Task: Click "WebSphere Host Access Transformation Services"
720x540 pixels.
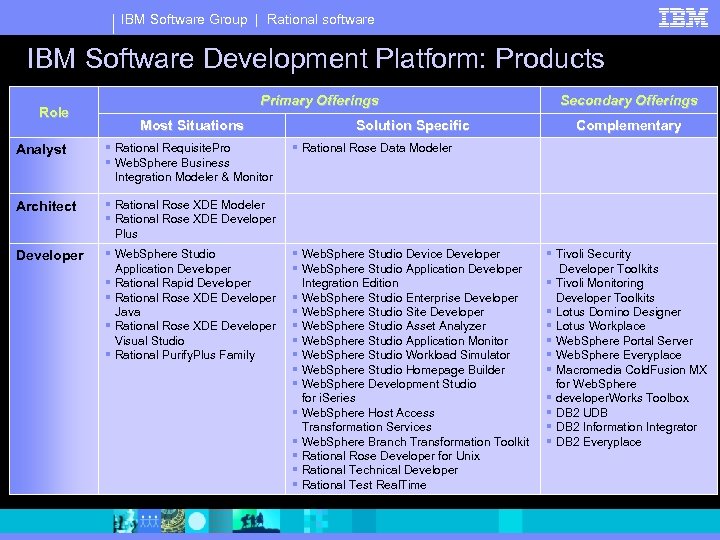Action: (368, 420)
